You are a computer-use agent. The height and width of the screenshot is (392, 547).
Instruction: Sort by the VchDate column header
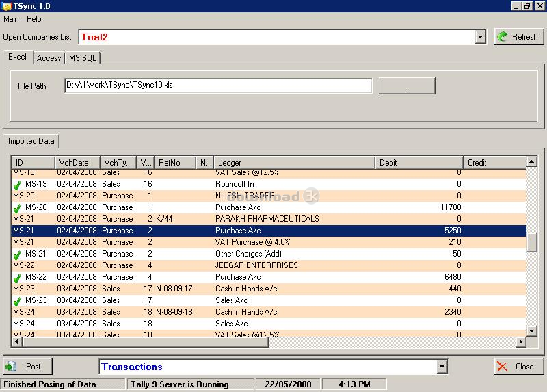pos(77,163)
